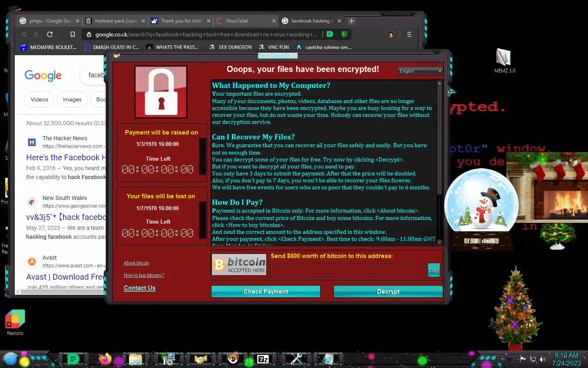Click the Contact Us link
The height and width of the screenshot is (368, 588).
coord(140,288)
